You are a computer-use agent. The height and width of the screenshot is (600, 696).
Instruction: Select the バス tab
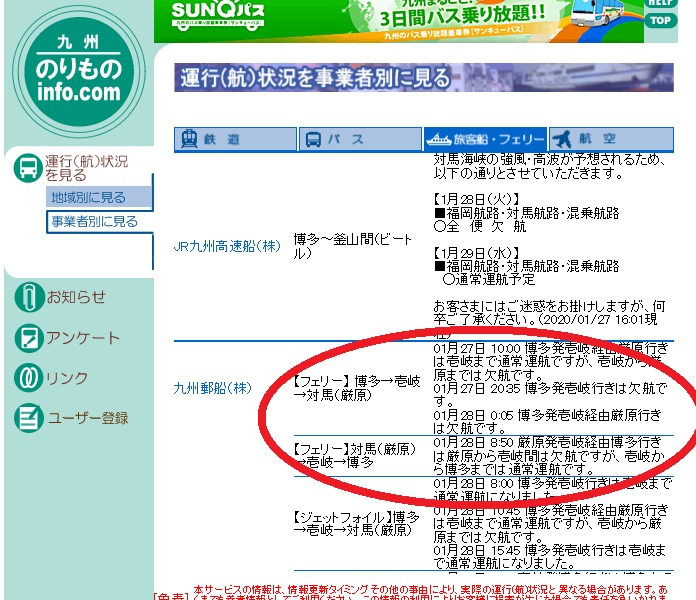click(x=360, y=139)
